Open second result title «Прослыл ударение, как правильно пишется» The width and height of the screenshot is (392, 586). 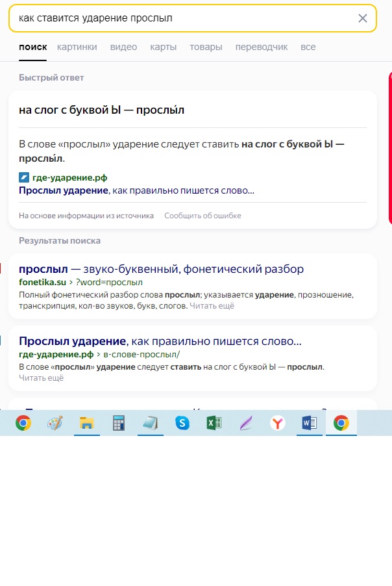(x=160, y=341)
